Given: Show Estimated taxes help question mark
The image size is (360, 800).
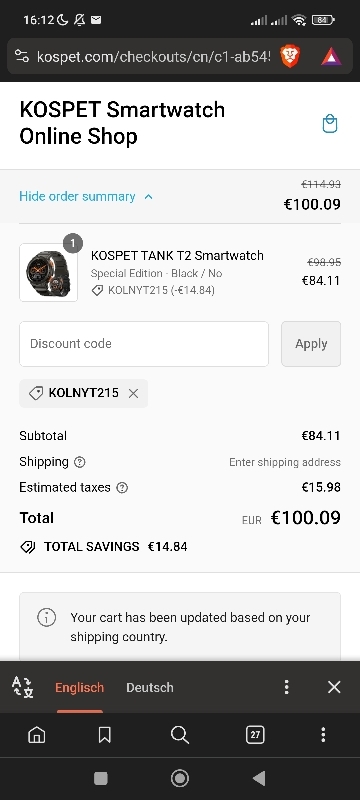Looking at the screenshot, I should tap(122, 488).
